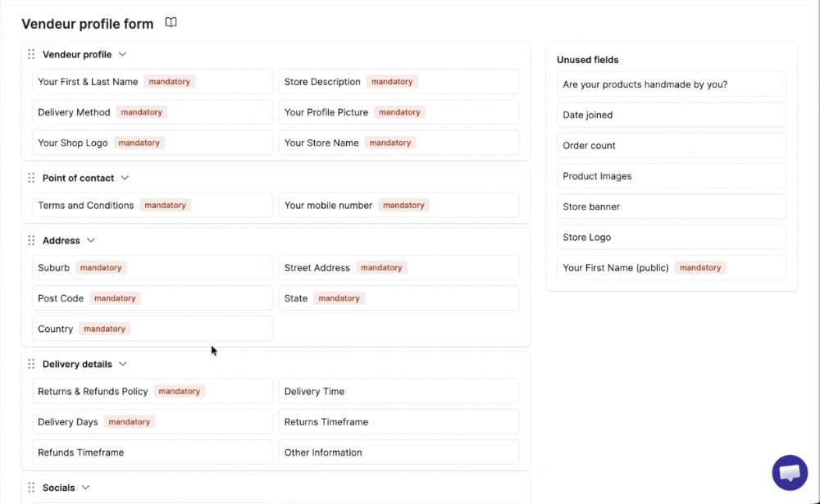This screenshot has width=820, height=504.
Task: Select the Your Shop Logo field
Action: click(x=153, y=143)
